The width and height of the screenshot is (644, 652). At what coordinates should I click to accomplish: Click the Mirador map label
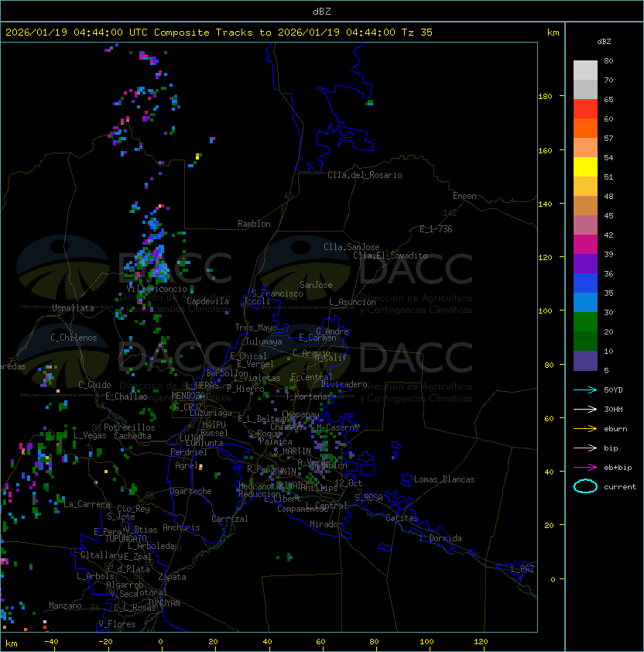pos(326,524)
